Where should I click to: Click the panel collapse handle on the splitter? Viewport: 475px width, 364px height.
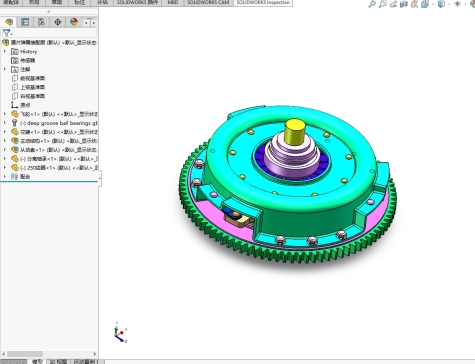pyautogui.click(x=100, y=179)
